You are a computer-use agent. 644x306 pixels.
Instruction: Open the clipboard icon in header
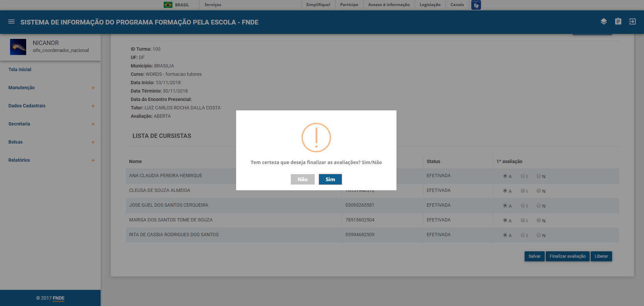(x=618, y=22)
